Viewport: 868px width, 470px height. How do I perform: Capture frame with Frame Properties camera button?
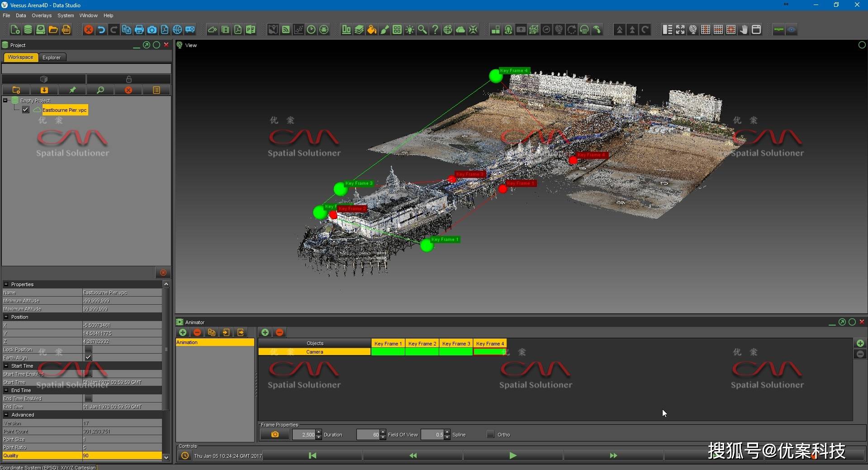(x=275, y=435)
